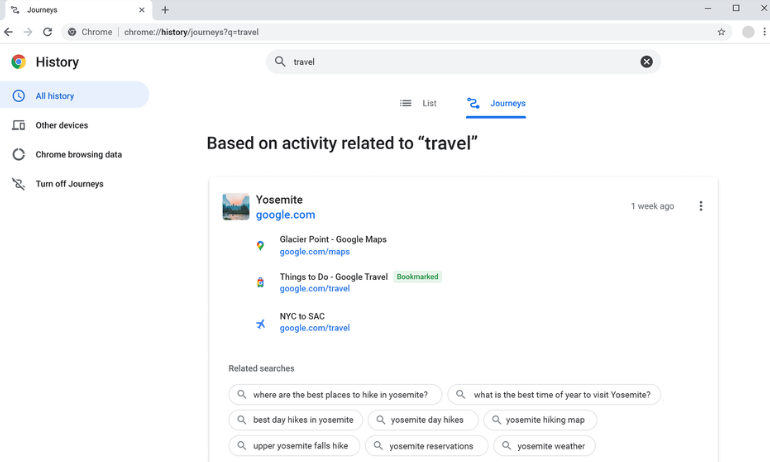Image resolution: width=770 pixels, height=462 pixels.
Task: Open the google.com link under Yosemite
Action: pos(285,215)
